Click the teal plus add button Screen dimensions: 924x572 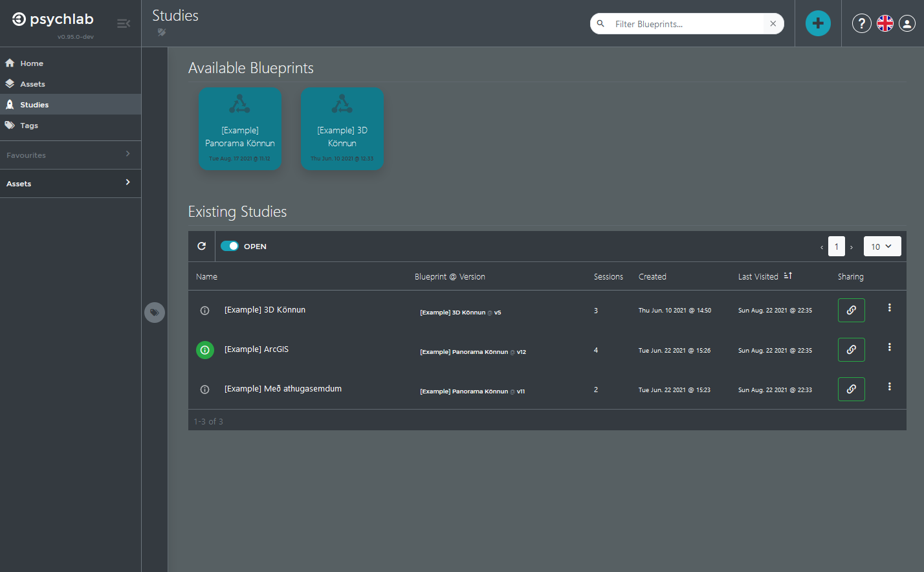tap(818, 23)
